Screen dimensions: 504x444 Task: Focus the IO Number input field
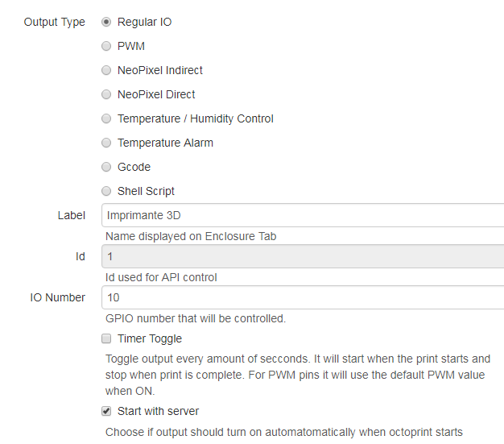pyautogui.click(x=303, y=297)
